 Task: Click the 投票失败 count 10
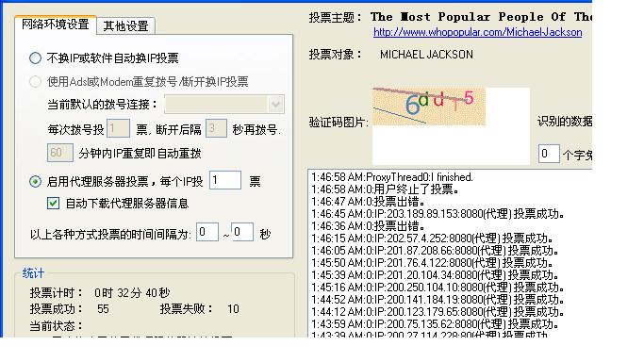[233, 309]
